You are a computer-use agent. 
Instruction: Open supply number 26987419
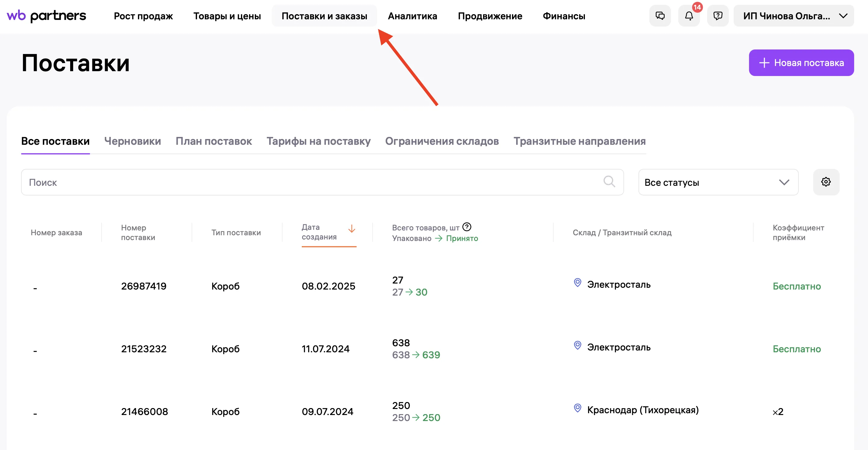(144, 286)
